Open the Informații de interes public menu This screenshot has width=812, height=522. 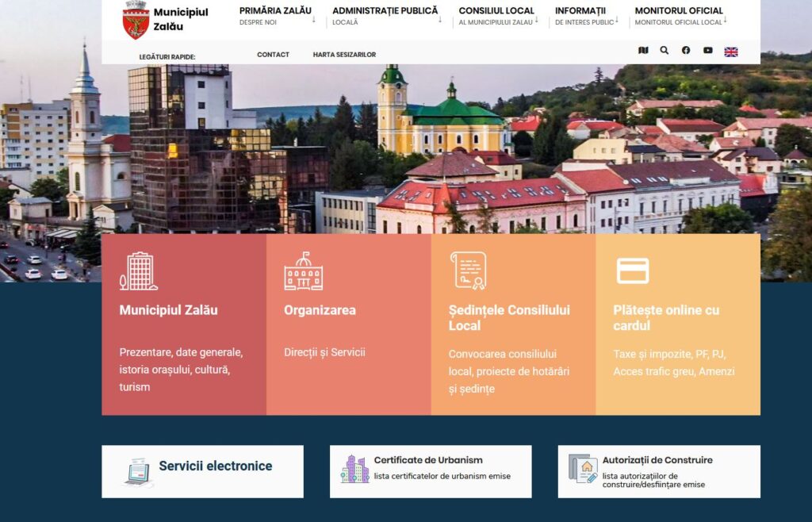coord(584,16)
